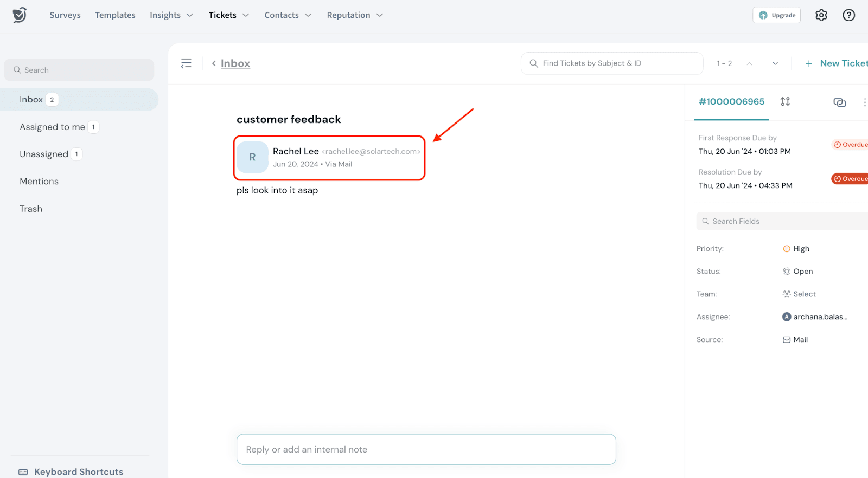Click the Upgrade button
This screenshot has height=478, width=868.
click(x=776, y=15)
